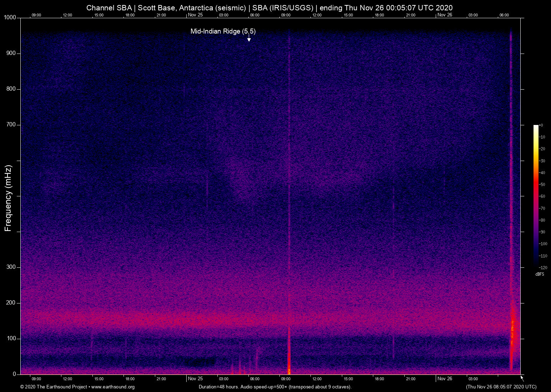
Task: Click bottom-axis 03:00 label following Nov 26
Action: pos(473,379)
